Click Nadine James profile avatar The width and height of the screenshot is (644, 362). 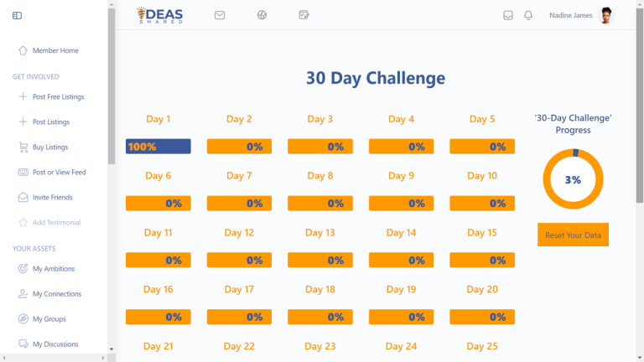605,16
